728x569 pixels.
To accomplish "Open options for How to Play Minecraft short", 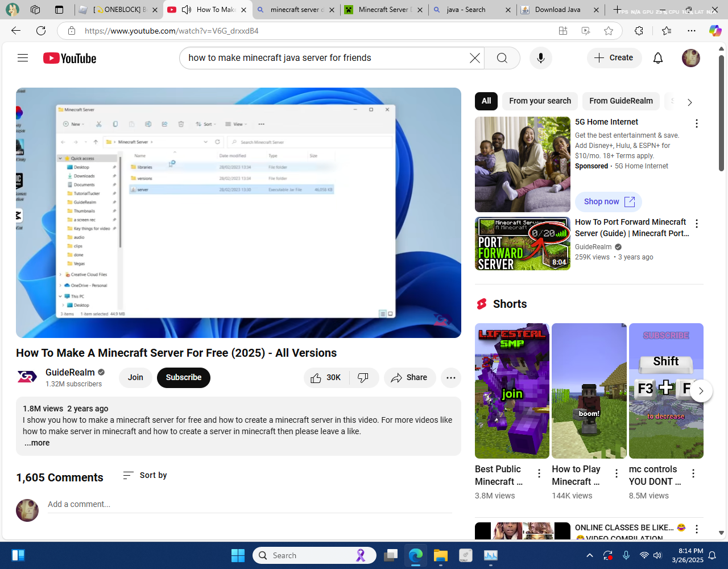I will pyautogui.click(x=616, y=473).
